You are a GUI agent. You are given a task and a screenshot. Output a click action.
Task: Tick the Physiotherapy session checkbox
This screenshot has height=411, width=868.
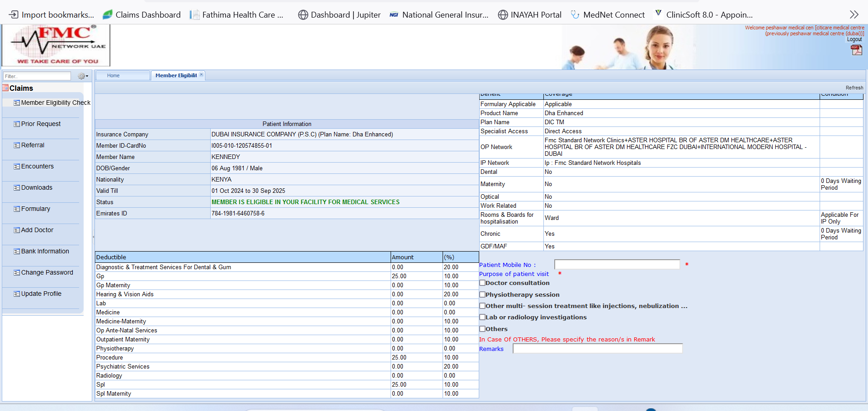coord(482,294)
